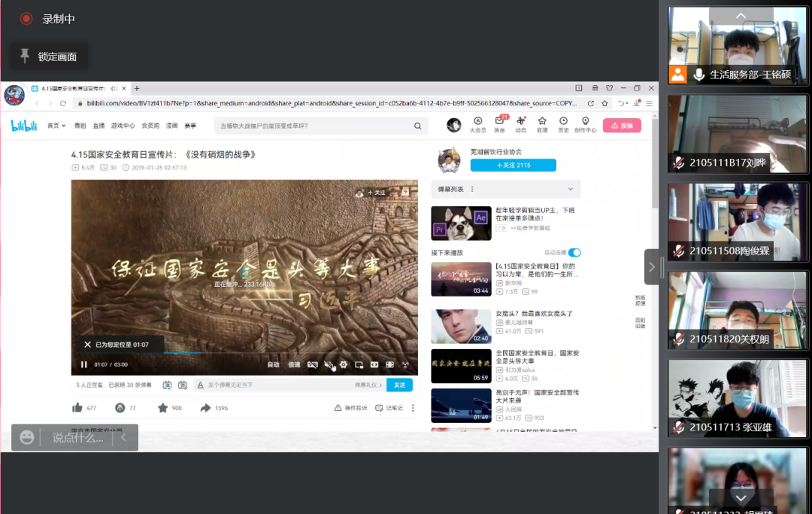The width and height of the screenshot is (812, 514).
Task: Enable picture-in-picture mode
Action: point(359,365)
